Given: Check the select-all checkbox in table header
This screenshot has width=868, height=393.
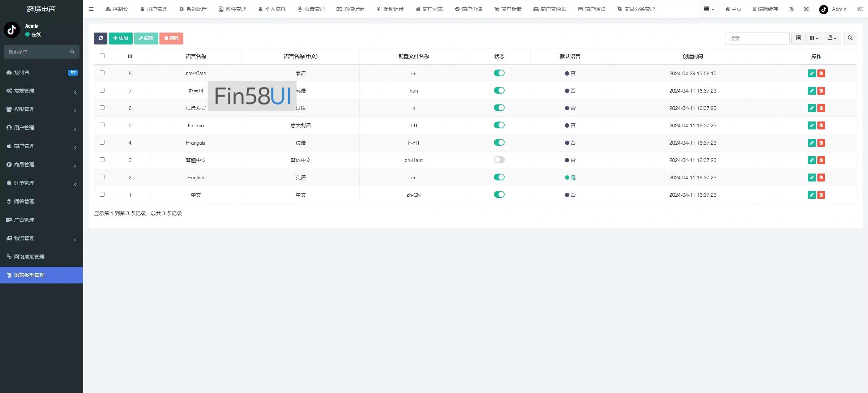Looking at the screenshot, I should click(x=102, y=56).
